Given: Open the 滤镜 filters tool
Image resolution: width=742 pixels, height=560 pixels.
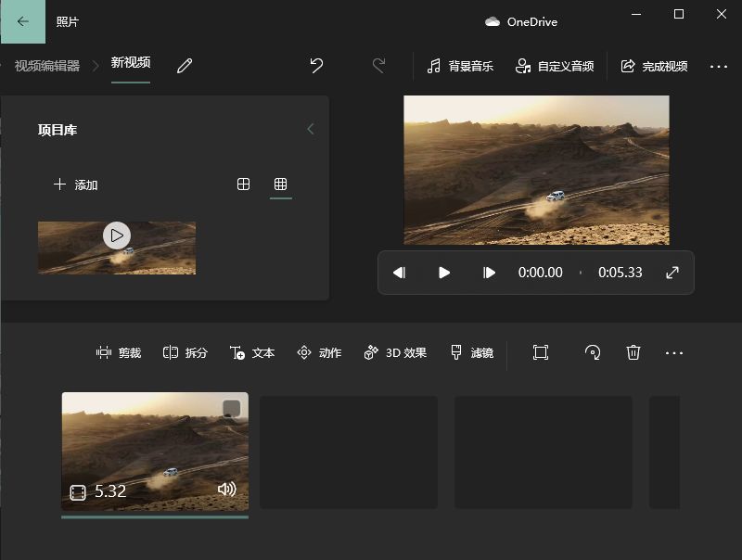Looking at the screenshot, I should [471, 352].
